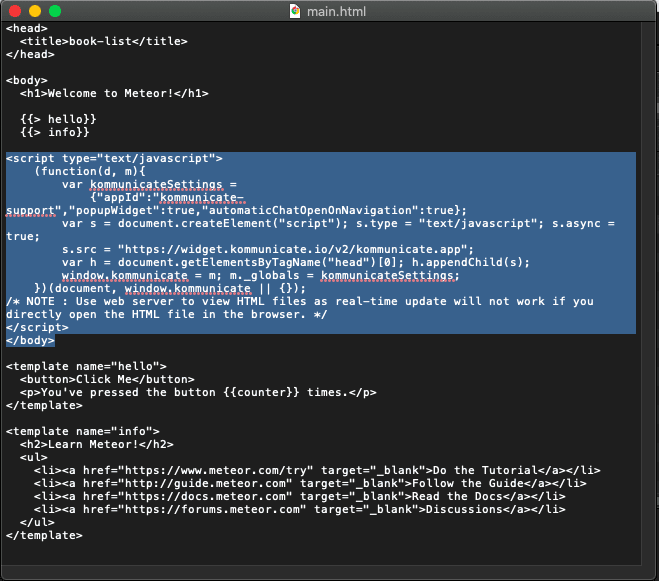Image resolution: width=659 pixels, height=581 pixels.
Task: Click the {{> info}} template inclusion line
Action: tap(55, 132)
